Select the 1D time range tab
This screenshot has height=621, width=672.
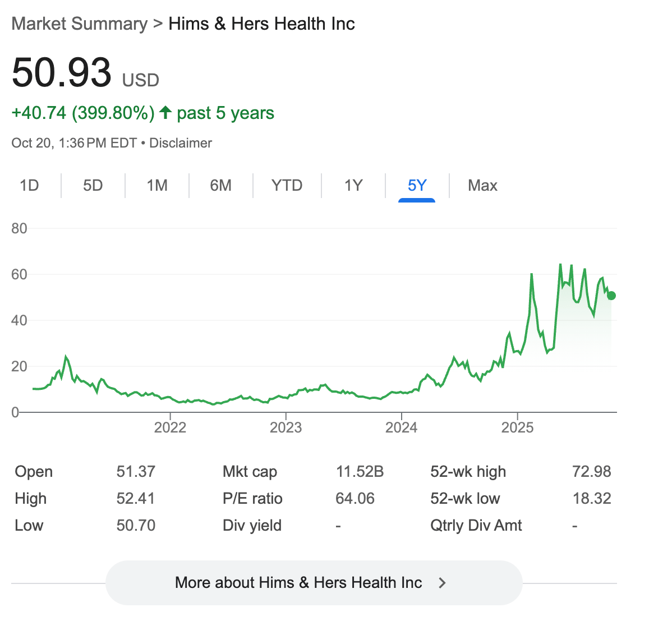click(29, 186)
